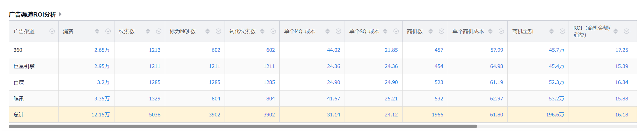Sort the table by 消费 column
The image size is (644, 131).
click(97, 31)
